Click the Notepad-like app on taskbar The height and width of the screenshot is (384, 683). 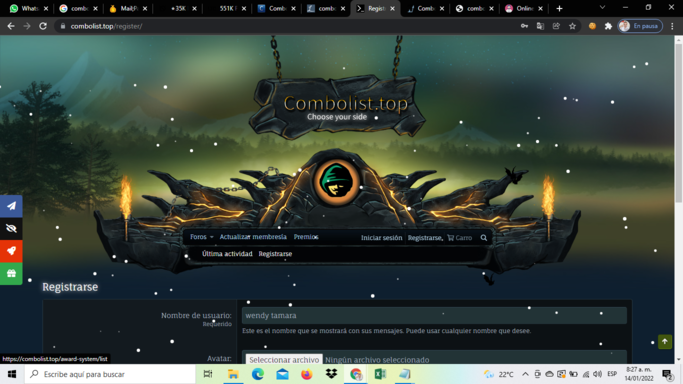coord(405,374)
